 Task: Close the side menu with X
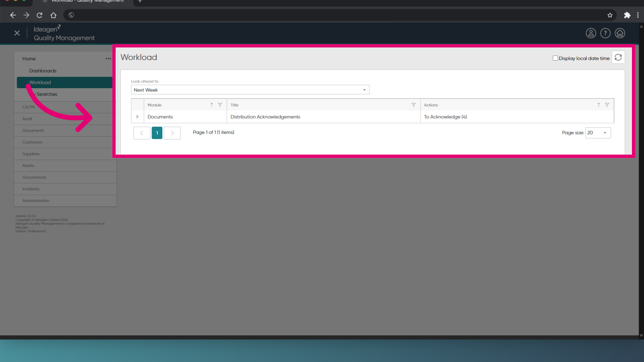pyautogui.click(x=17, y=33)
